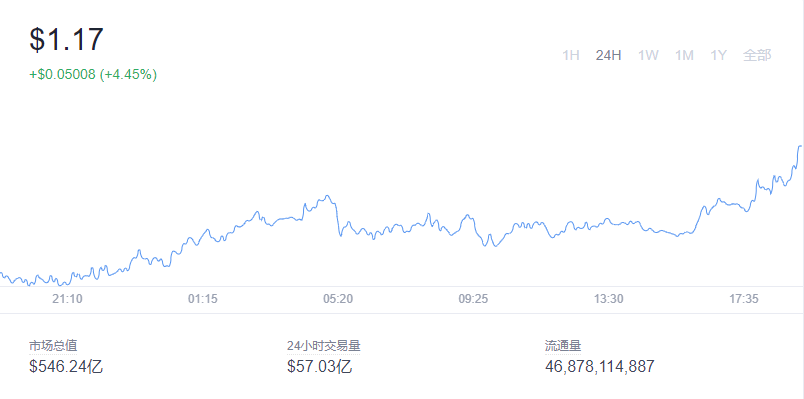This screenshot has height=399, width=804.
Task: Click the 46,878,114,887 supply figure
Action: (599, 367)
